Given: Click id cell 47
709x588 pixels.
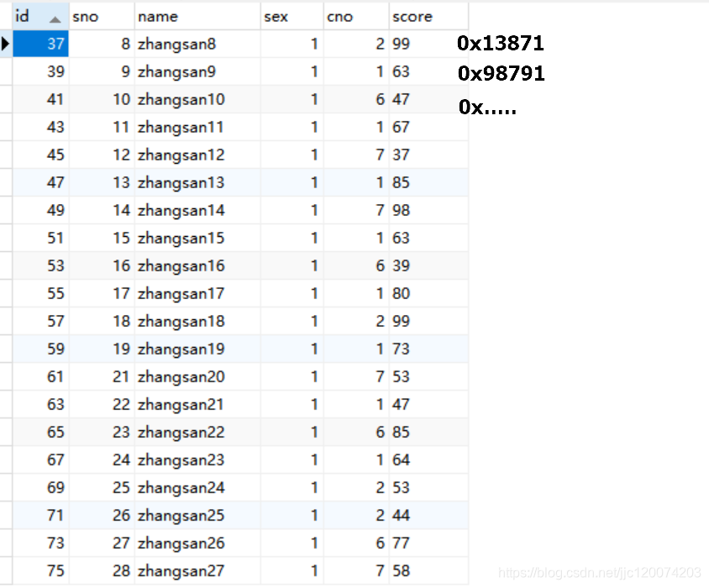Looking at the screenshot, I should (40, 182).
